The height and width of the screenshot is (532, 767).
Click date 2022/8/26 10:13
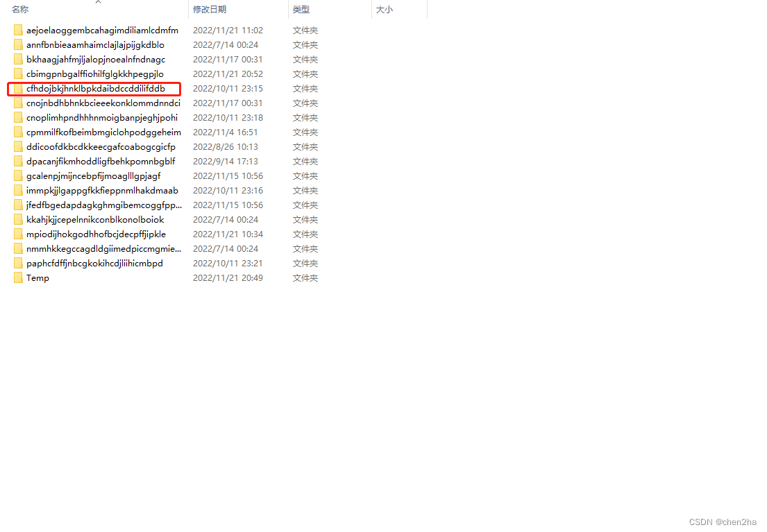tap(226, 146)
